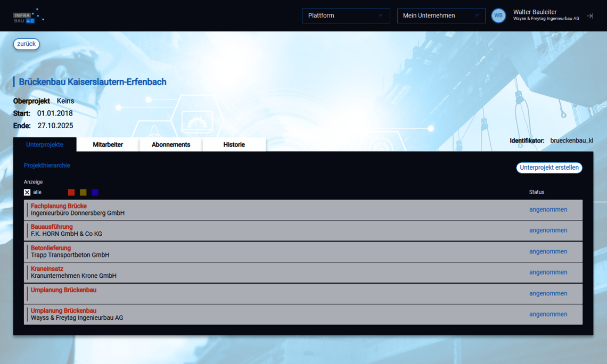
Task: Click the Walter Bauleiter user name
Action: click(535, 12)
